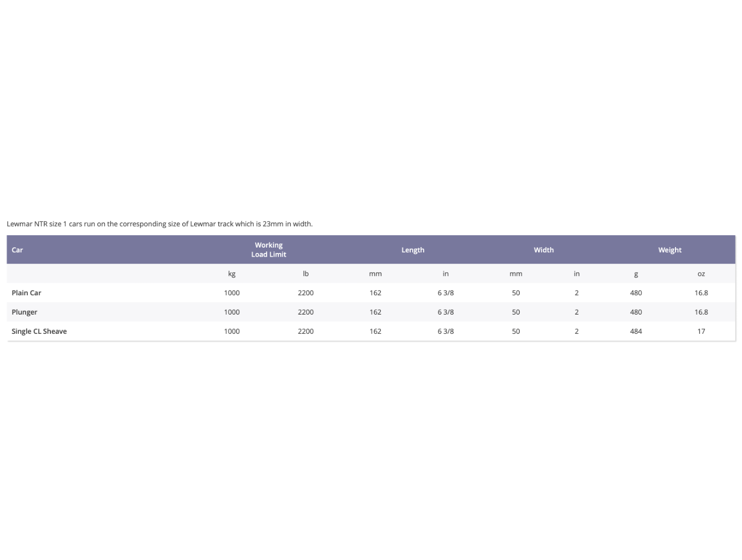Click the Working Load Limit header
Screen dimensions: 742x560
(269, 250)
